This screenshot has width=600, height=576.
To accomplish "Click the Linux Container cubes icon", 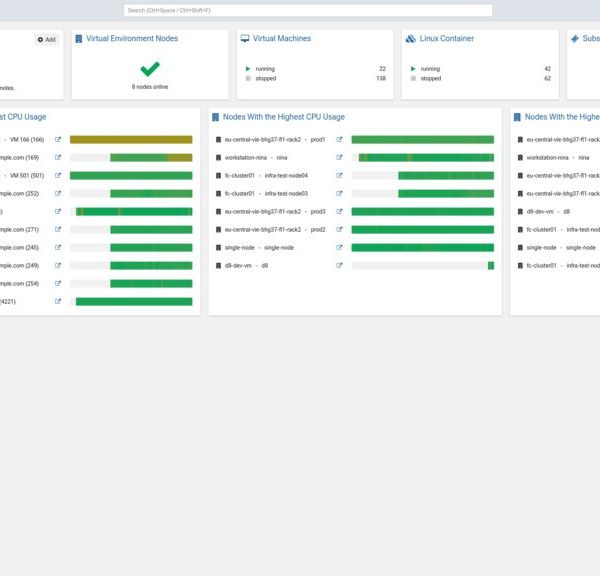I will [x=410, y=39].
